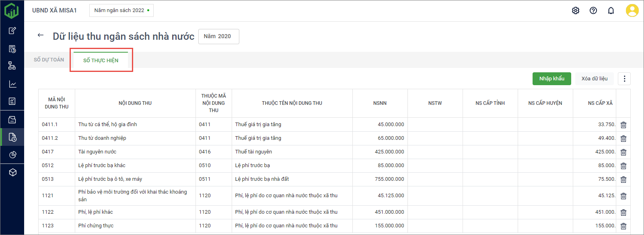
Task: Open the help question mark icon
Action: 593,10
